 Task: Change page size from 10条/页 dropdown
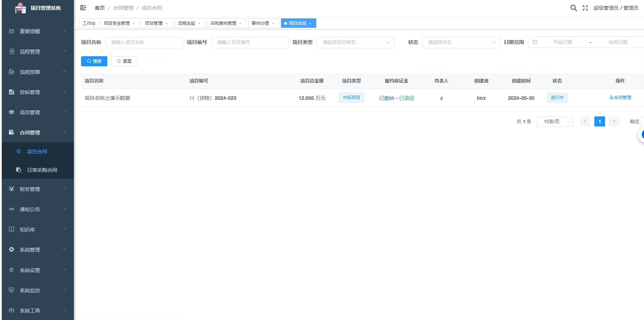pyautogui.click(x=554, y=122)
